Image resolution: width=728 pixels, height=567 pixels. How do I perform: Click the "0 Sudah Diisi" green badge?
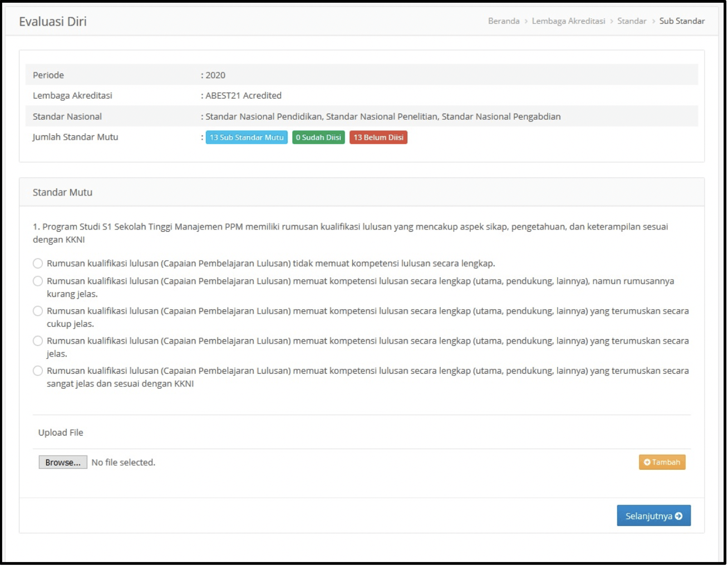(x=318, y=137)
